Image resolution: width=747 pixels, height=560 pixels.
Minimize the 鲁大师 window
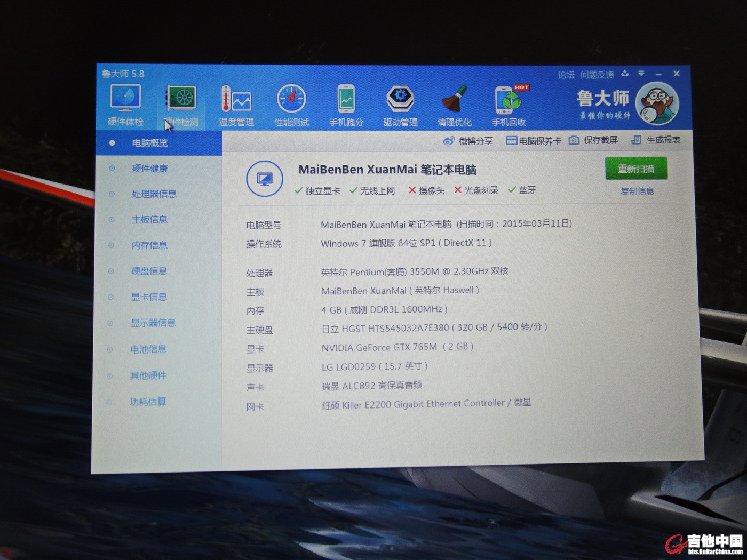tap(659, 74)
